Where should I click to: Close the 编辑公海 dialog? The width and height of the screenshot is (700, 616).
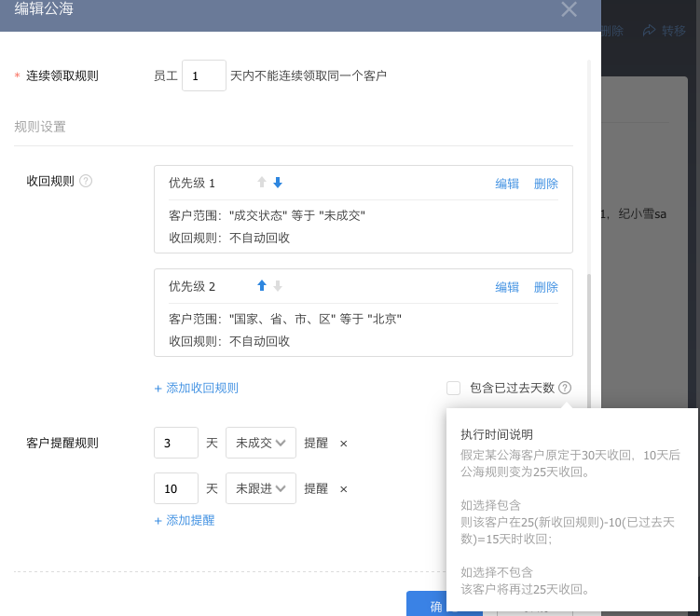[569, 10]
